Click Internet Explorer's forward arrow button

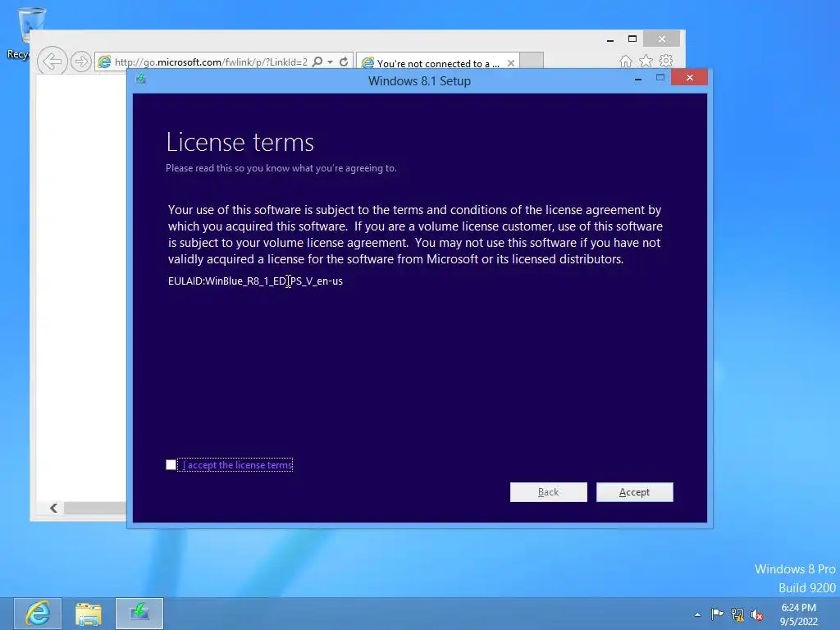point(80,62)
